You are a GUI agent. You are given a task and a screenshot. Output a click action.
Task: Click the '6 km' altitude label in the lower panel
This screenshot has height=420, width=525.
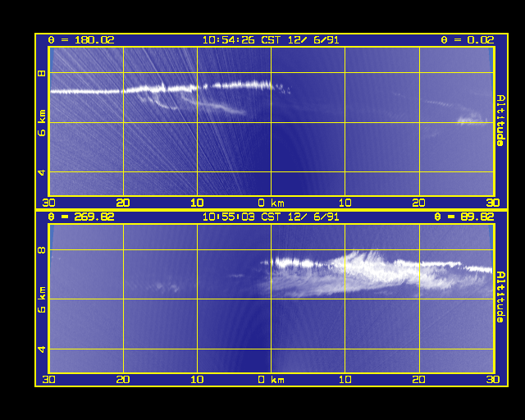pos(42,299)
